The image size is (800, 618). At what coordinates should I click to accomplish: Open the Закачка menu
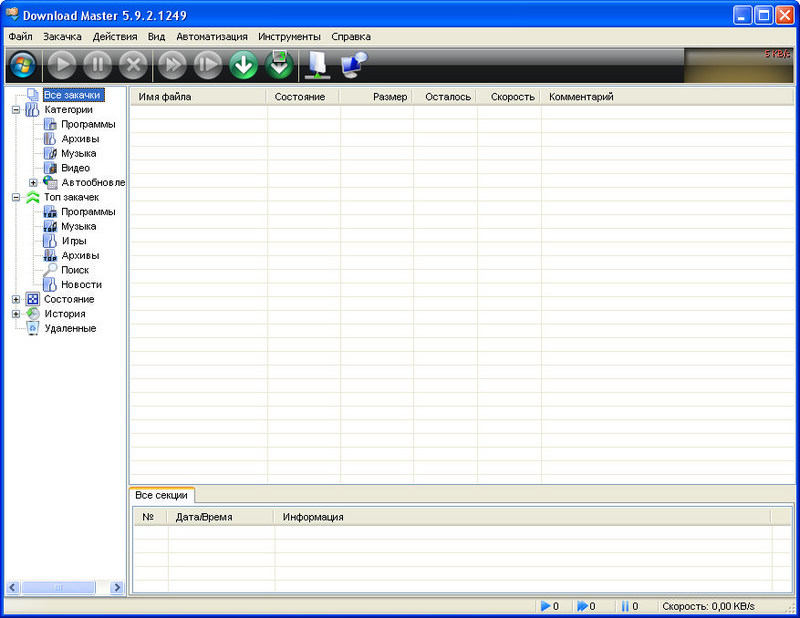pyautogui.click(x=62, y=37)
